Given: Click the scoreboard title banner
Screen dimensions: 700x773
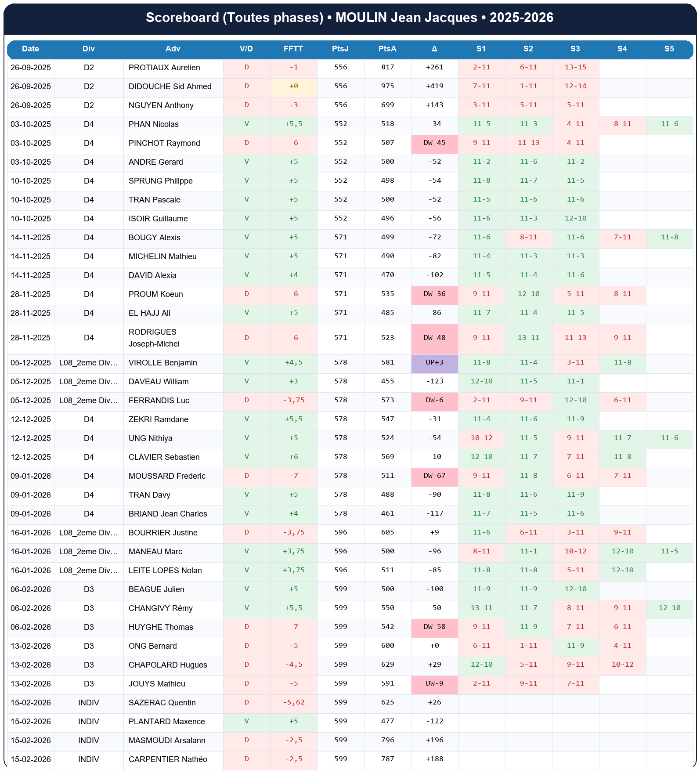Looking at the screenshot, I should [x=350, y=18].
